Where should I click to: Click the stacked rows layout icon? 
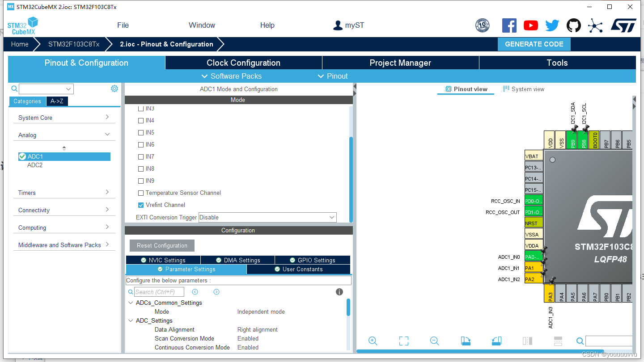click(558, 341)
